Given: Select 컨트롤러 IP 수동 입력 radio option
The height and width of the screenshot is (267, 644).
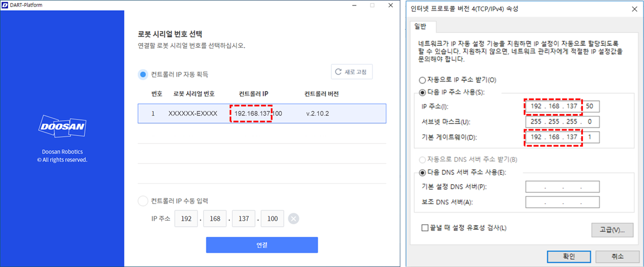Looking at the screenshot, I should pos(143,201).
